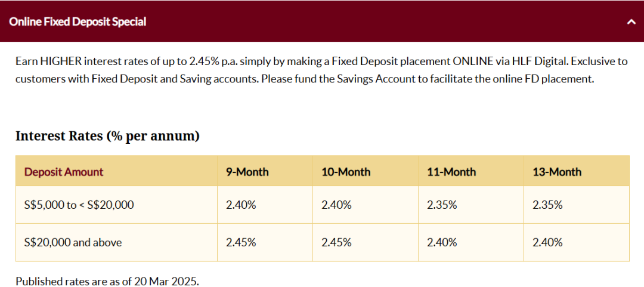Select the Deposit Amount column header
The width and height of the screenshot is (644, 287).
click(x=64, y=171)
